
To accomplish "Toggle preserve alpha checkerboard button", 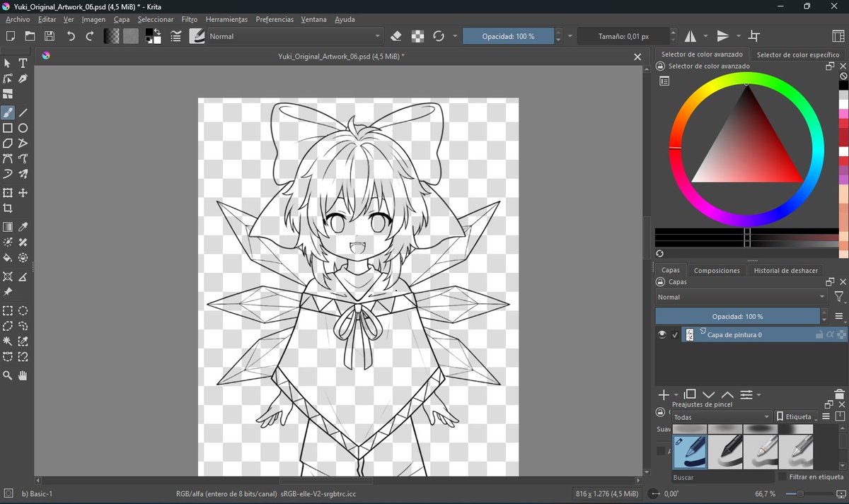I will click(418, 36).
